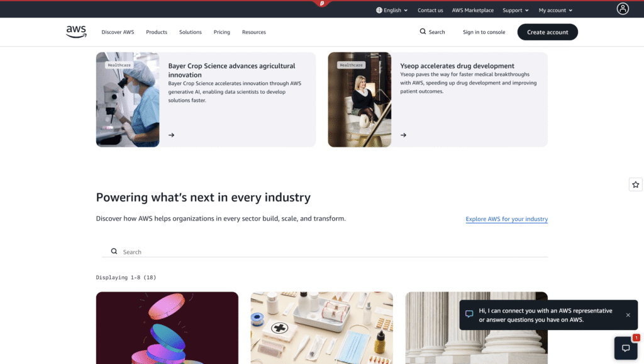Click the Create account button
The image size is (644, 364).
point(548,32)
